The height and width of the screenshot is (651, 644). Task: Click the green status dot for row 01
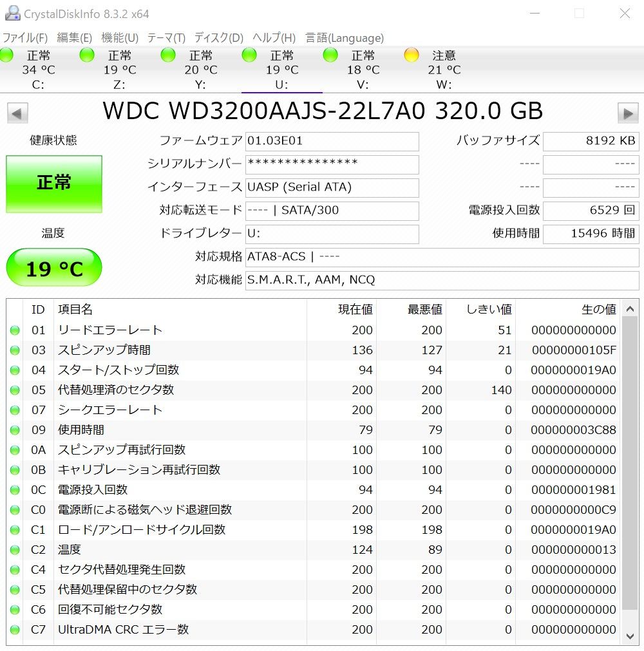[x=15, y=330]
